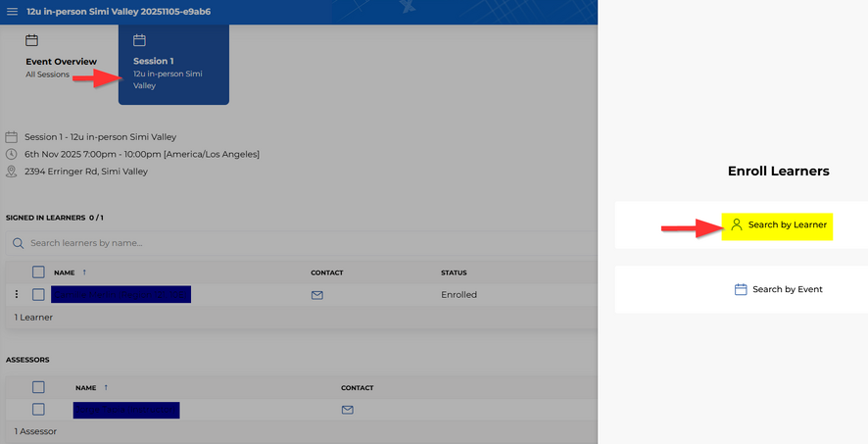
Task: Choose Search by Event option
Action: point(787,289)
